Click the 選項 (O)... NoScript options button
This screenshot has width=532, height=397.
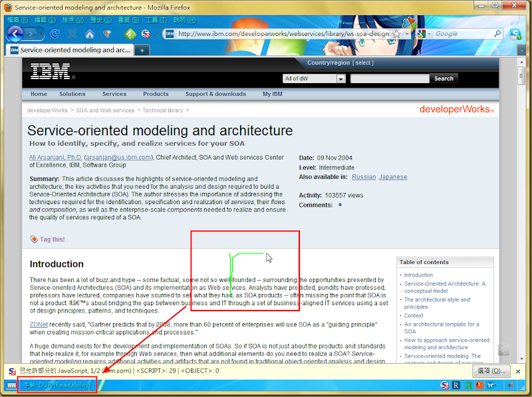(x=491, y=371)
